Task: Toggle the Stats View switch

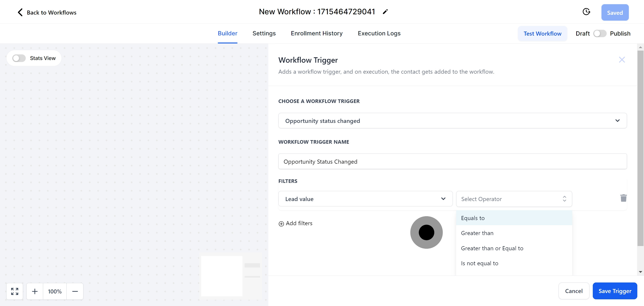Action: point(19,58)
